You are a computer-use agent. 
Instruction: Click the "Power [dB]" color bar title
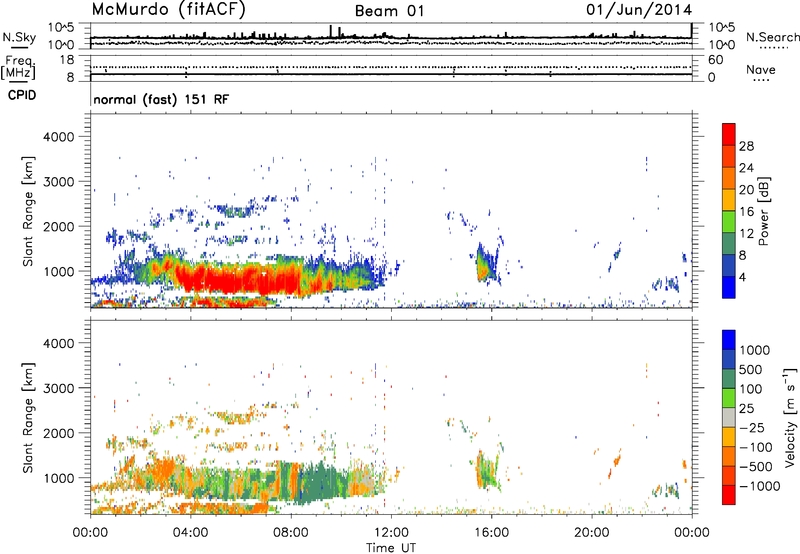(764, 211)
